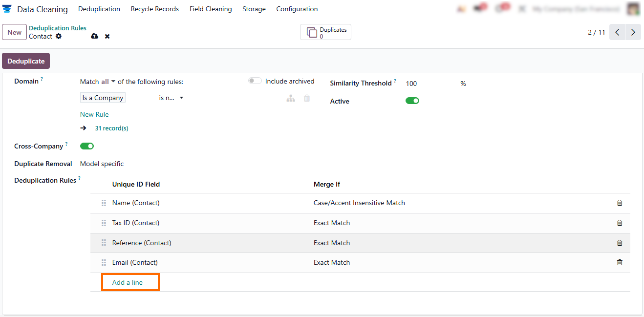Click the cloud save icon
Screen dimensions: 644x317
pyautogui.click(x=95, y=37)
